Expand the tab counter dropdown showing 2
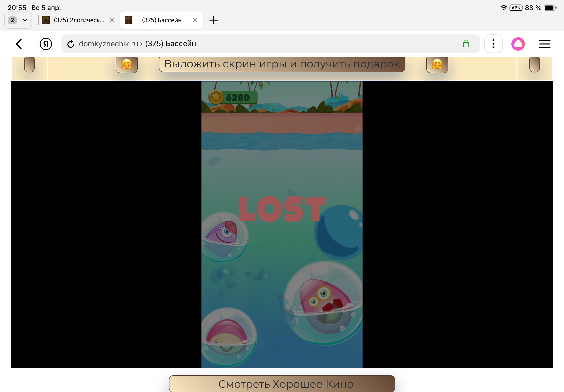Image resolution: width=564 pixels, height=392 pixels. [18, 20]
